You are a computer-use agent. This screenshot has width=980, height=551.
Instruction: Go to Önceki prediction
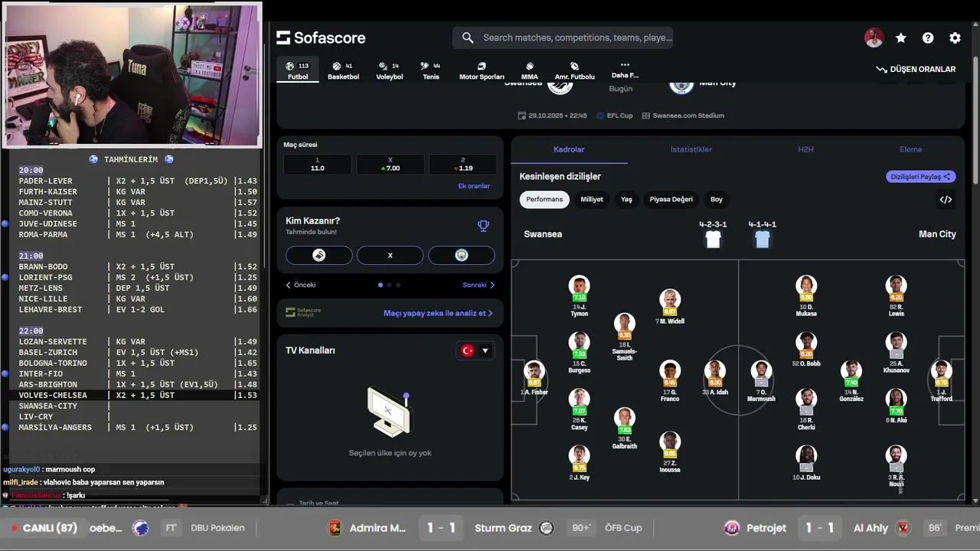(301, 285)
